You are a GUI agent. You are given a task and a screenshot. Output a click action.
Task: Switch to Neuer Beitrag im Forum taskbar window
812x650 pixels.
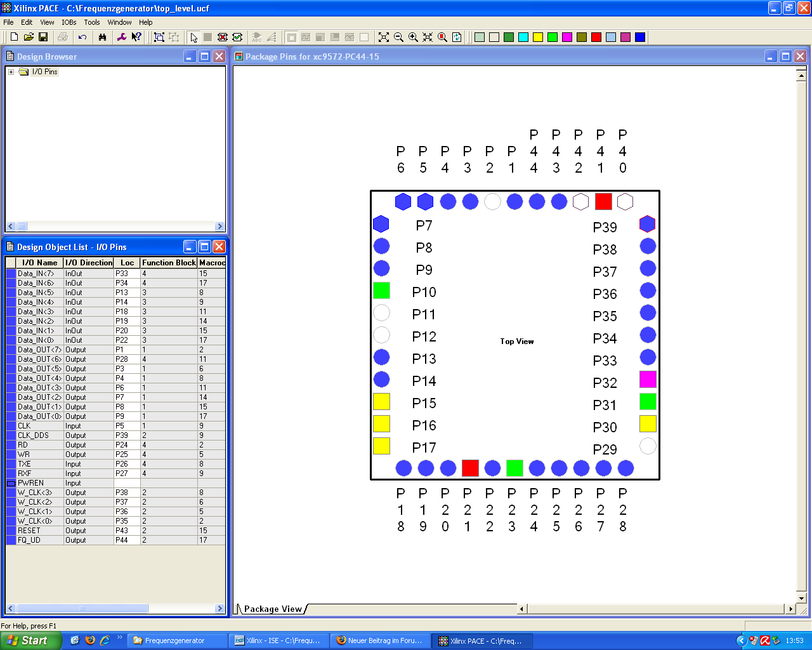point(381,640)
